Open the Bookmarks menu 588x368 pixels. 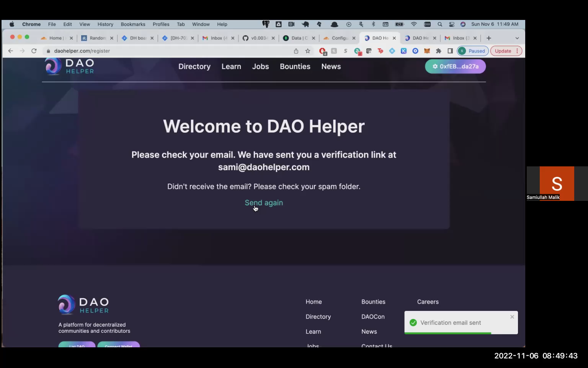point(133,24)
